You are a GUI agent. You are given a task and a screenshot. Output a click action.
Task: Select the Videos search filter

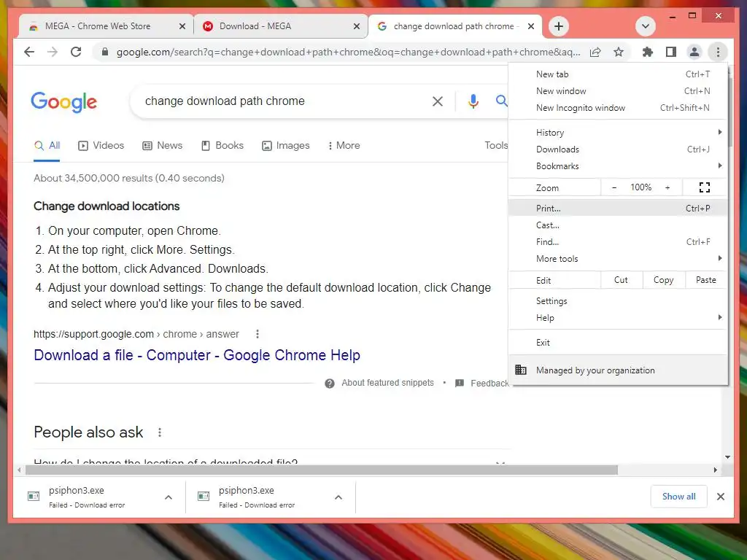coord(101,146)
